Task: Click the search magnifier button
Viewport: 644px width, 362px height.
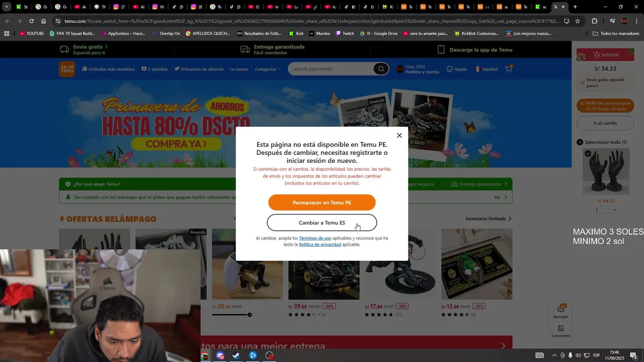Action: pos(381,69)
